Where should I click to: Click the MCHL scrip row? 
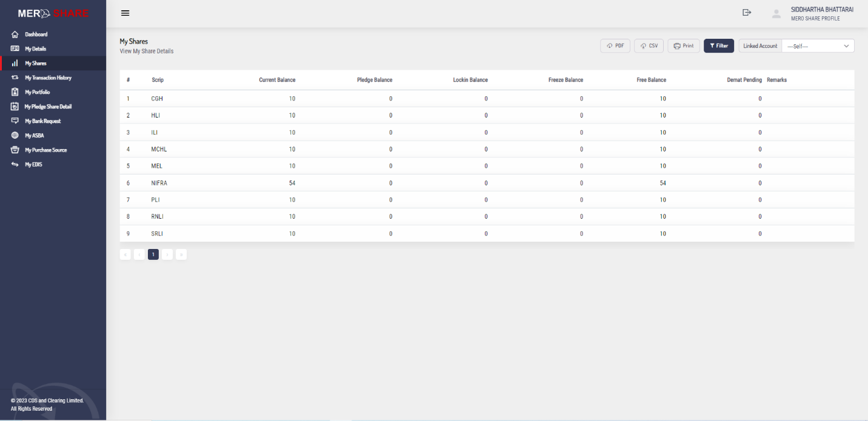pos(487,149)
